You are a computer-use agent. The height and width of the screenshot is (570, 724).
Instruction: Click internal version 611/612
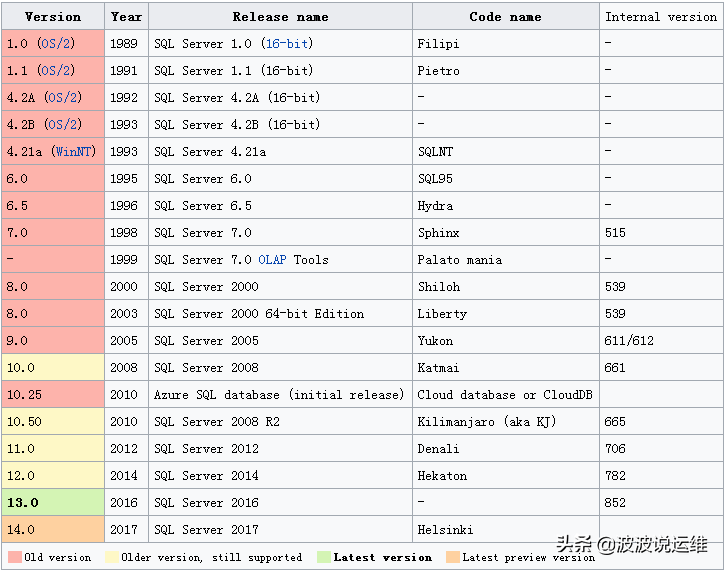coord(629,341)
